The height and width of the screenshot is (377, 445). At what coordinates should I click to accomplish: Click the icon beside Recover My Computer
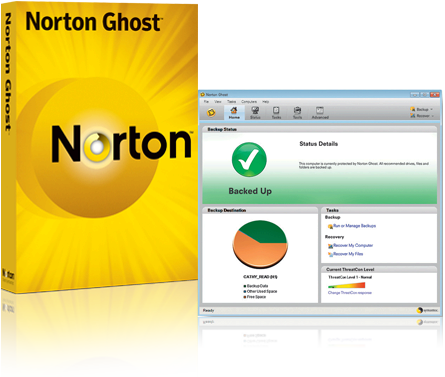(x=330, y=246)
